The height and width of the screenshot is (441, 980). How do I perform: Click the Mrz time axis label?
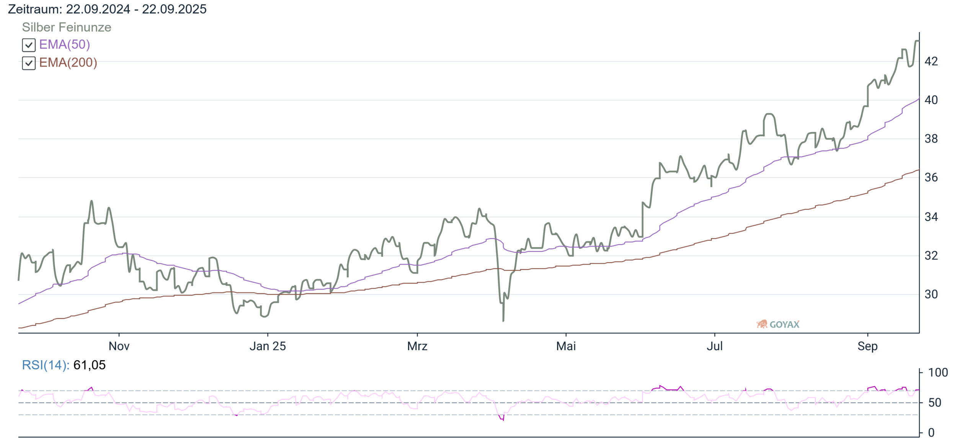417,346
